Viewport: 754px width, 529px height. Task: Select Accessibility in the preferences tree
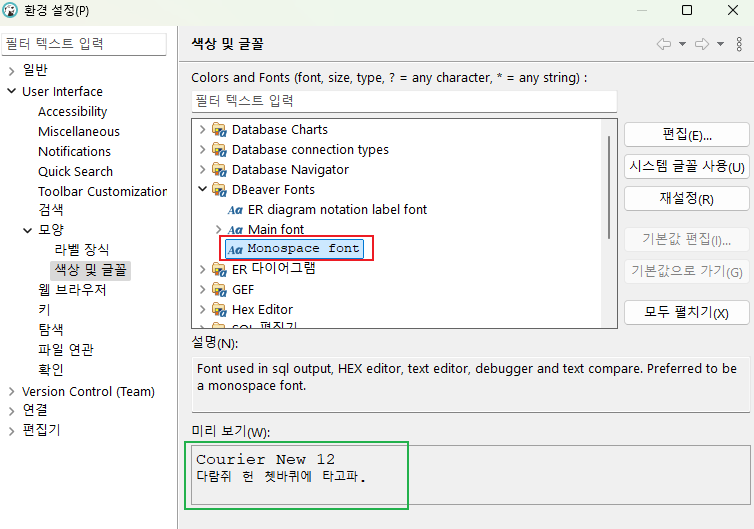tap(73, 112)
